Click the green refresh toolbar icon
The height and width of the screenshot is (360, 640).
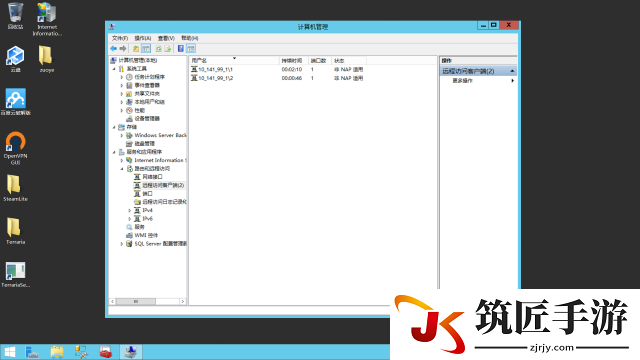(159, 49)
